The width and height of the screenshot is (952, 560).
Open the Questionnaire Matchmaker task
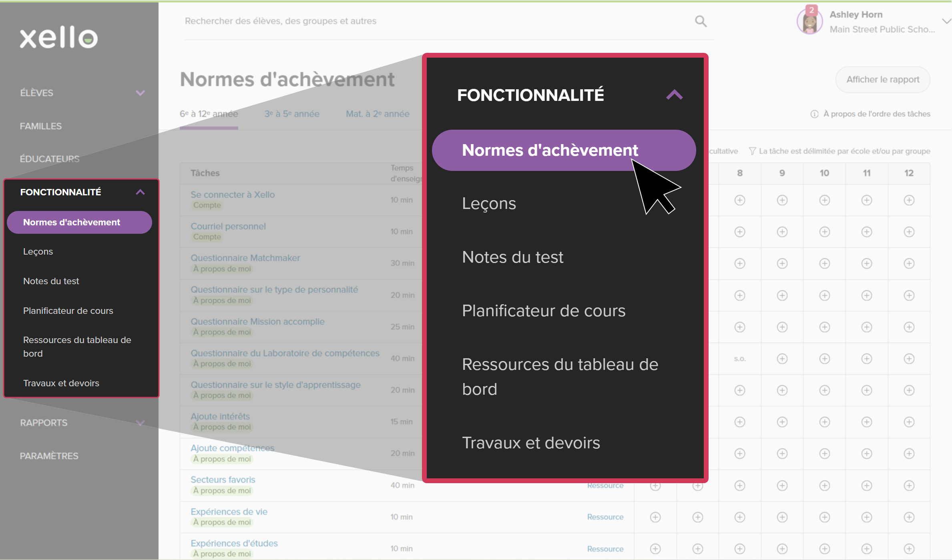pos(245,258)
